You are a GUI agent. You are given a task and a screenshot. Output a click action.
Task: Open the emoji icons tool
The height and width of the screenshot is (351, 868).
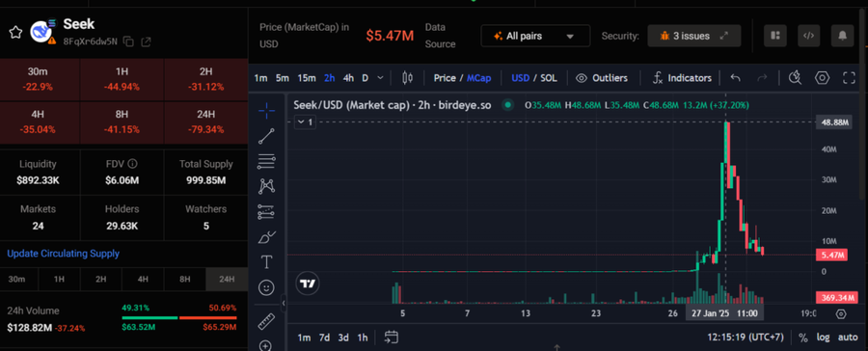coord(266,287)
